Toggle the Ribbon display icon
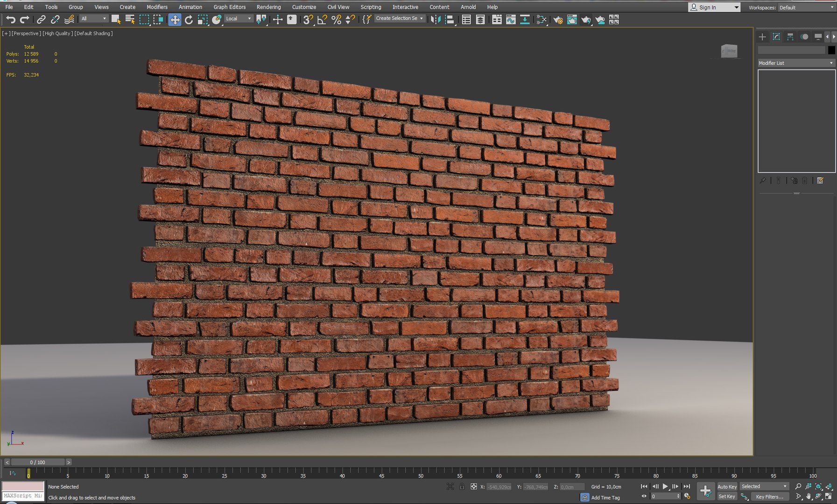The image size is (837, 504). [x=497, y=19]
